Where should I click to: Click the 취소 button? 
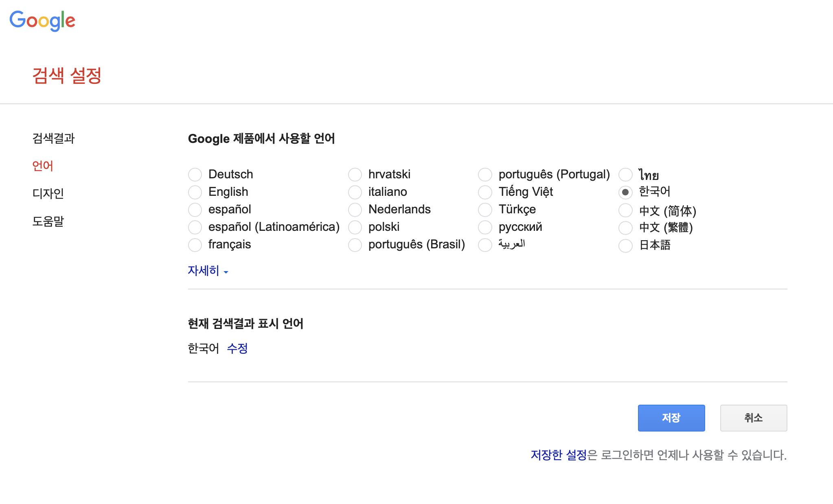(753, 418)
